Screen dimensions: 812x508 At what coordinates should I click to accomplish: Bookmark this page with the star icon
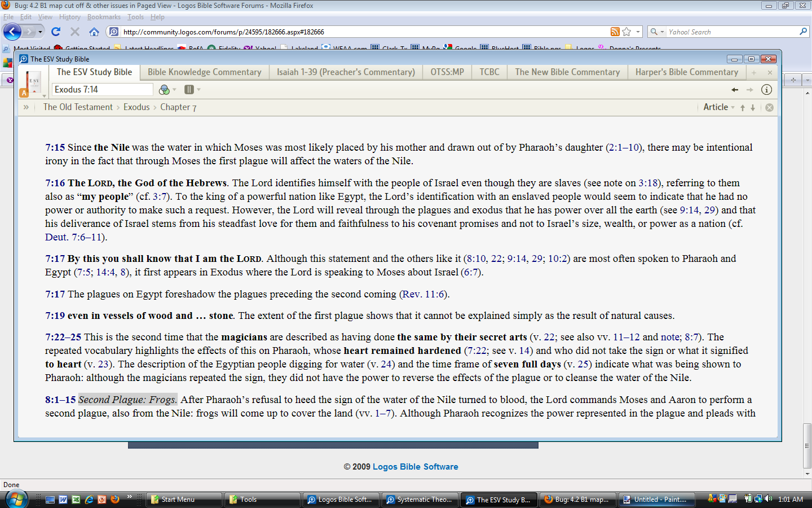626,32
